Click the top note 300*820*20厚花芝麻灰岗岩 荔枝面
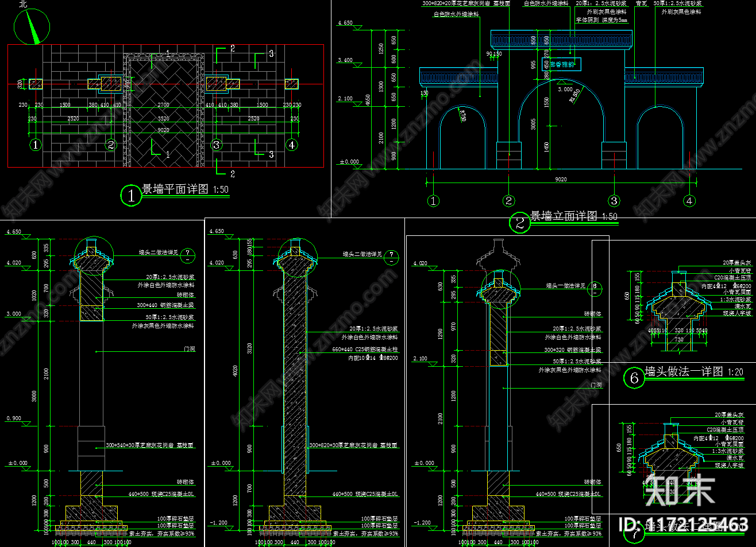Viewport: 756px width, 547px height. (466, 3)
